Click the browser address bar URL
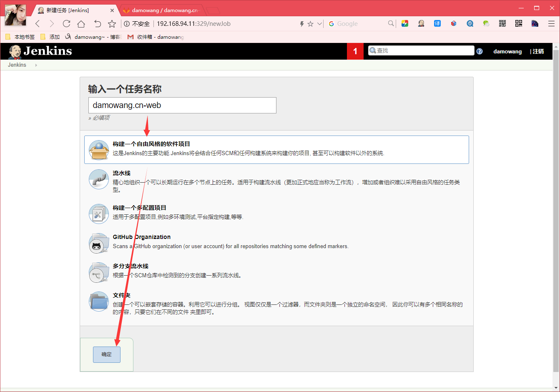Screen dimensions: 560x392 193,24
